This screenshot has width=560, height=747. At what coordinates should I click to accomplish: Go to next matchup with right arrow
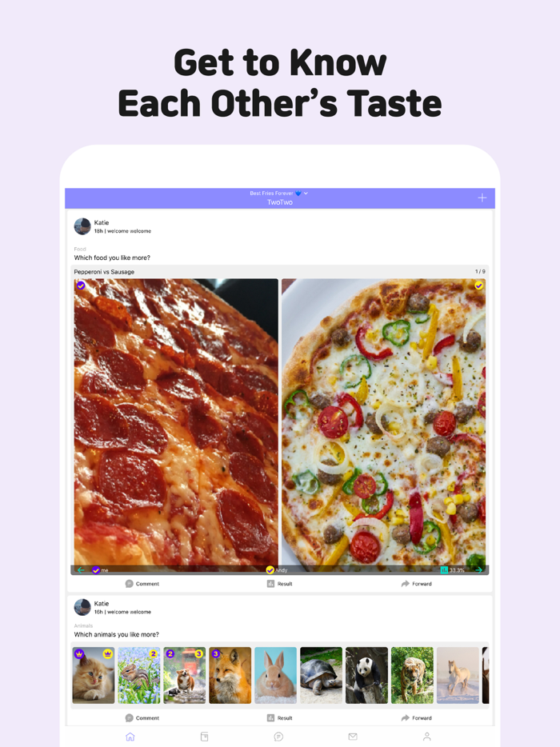pos(479,569)
